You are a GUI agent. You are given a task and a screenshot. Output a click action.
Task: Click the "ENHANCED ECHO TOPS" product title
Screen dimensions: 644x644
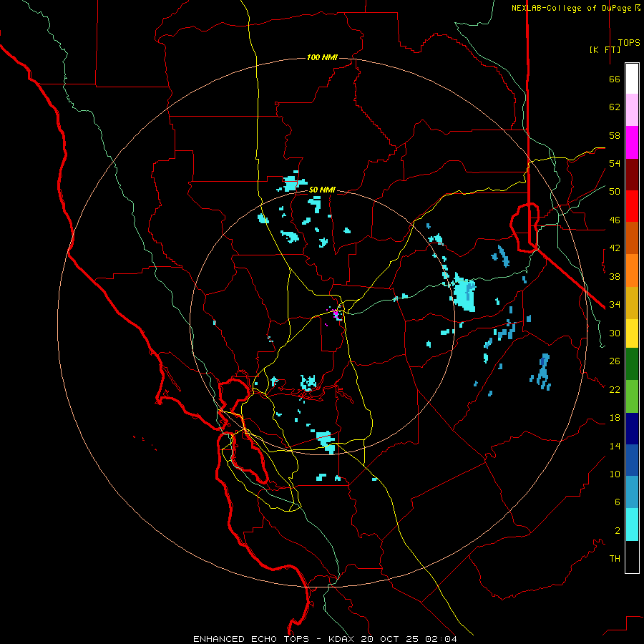251,639
